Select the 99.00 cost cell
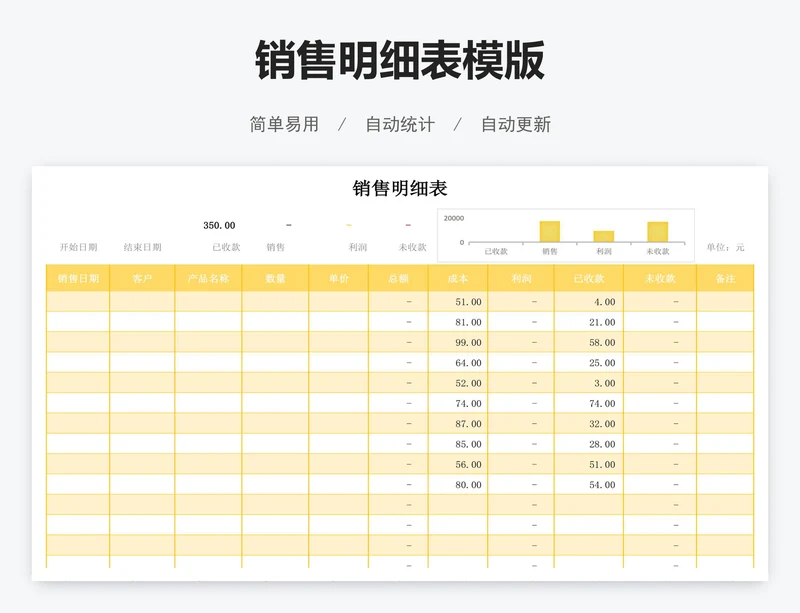This screenshot has width=800, height=613. pos(458,342)
